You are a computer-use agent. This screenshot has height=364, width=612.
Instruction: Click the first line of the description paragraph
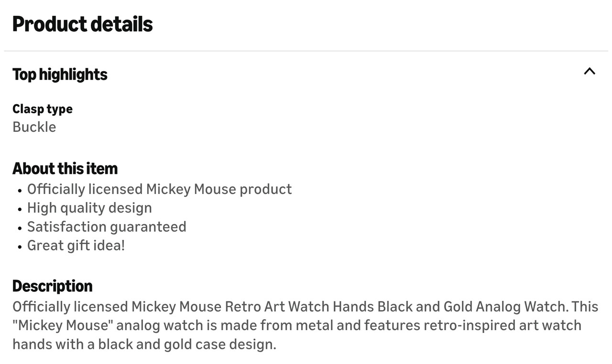(305, 307)
